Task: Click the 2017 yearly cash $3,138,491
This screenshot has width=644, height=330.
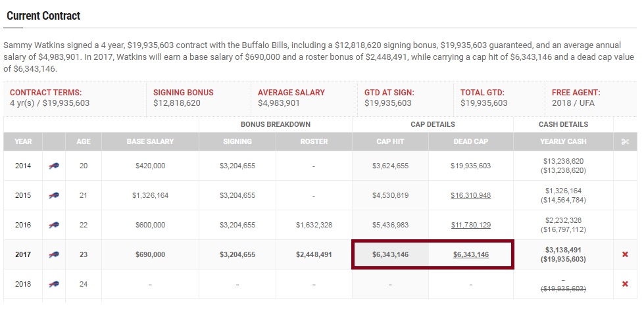Action: point(563,250)
